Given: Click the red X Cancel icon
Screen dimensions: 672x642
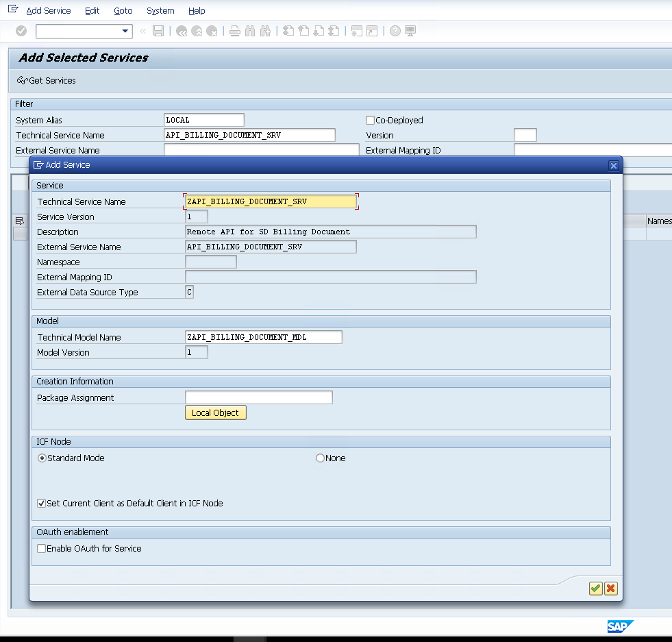Looking at the screenshot, I should pyautogui.click(x=611, y=589).
